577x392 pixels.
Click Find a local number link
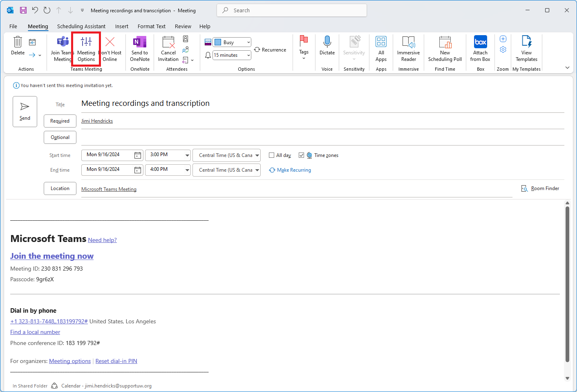pos(35,332)
